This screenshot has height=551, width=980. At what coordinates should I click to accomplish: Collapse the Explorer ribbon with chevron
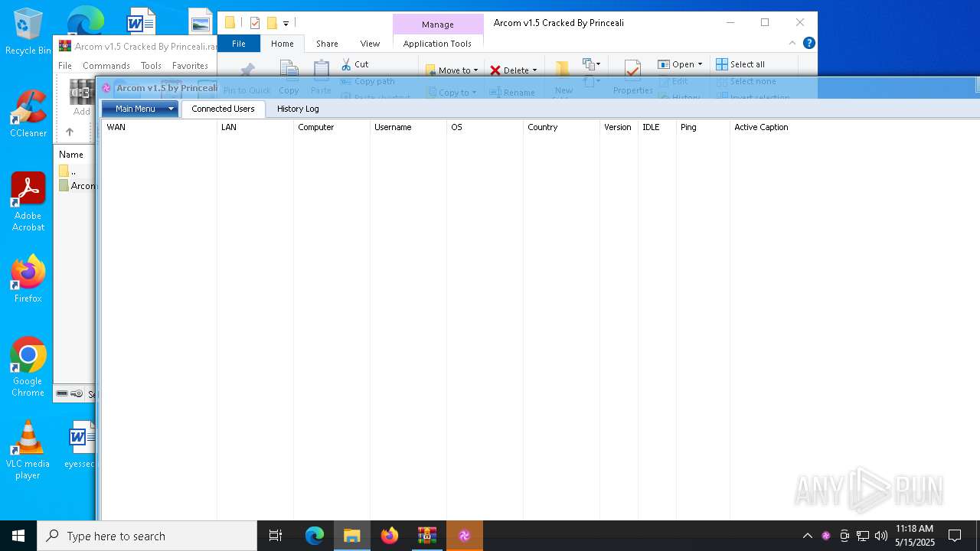(792, 44)
